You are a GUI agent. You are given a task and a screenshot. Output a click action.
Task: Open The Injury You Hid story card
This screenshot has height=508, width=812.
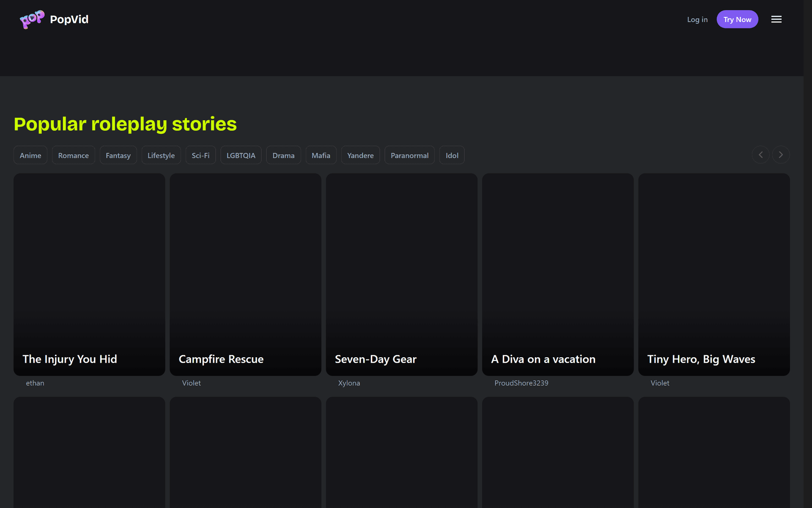(x=89, y=274)
